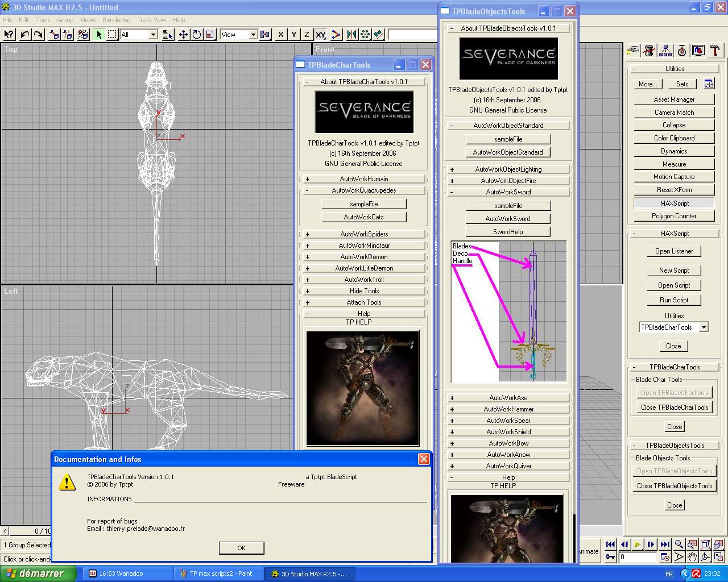The height and width of the screenshot is (582, 728).
Task: Click the AutoWorkCats button
Action: (x=364, y=217)
